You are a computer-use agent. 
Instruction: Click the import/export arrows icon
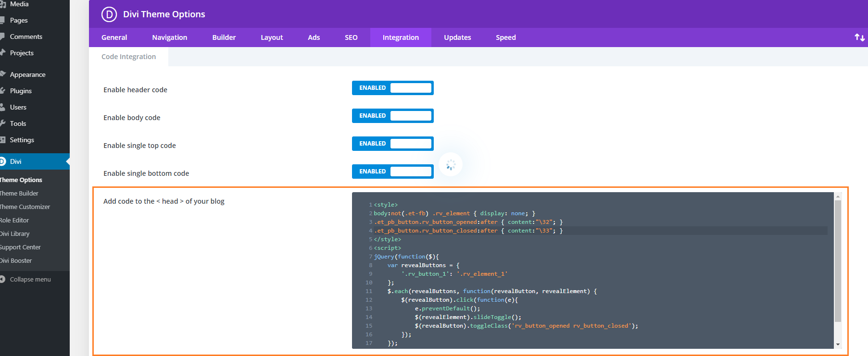click(x=859, y=37)
